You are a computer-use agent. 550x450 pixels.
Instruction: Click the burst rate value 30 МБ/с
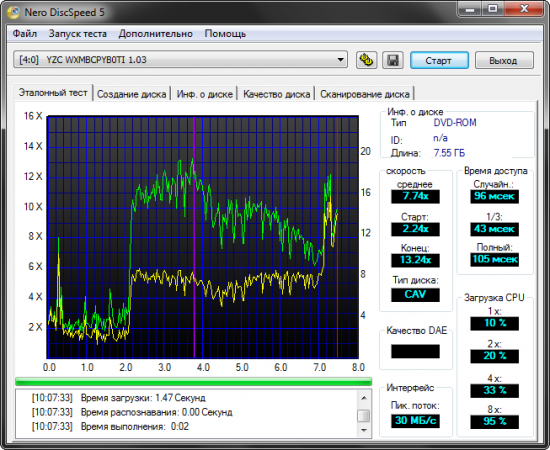pos(415,421)
